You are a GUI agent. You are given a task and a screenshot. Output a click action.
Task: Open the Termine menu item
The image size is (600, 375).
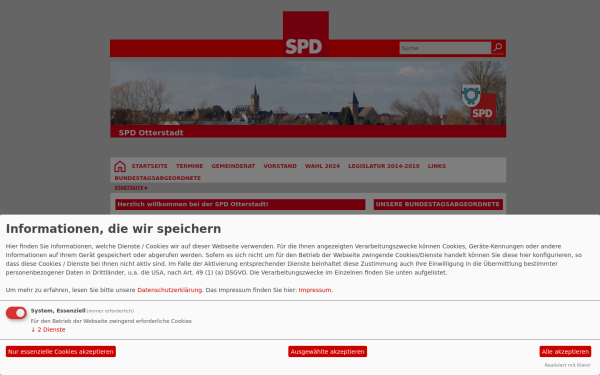[189, 166]
